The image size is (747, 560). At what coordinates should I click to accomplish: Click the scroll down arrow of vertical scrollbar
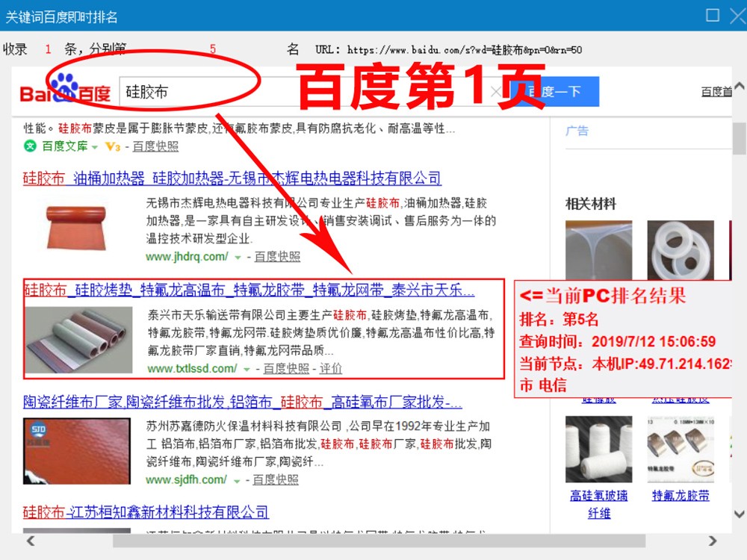pos(740,514)
